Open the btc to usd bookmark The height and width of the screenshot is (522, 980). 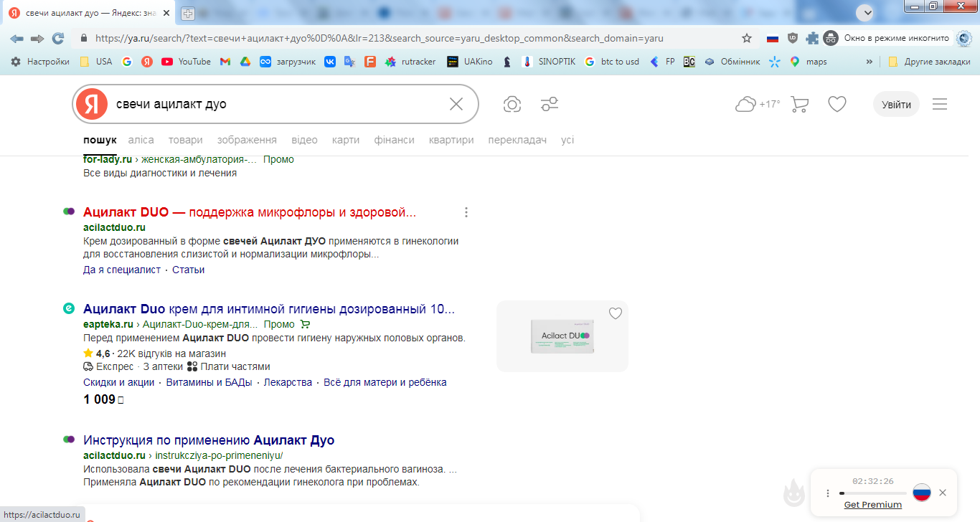click(x=612, y=62)
